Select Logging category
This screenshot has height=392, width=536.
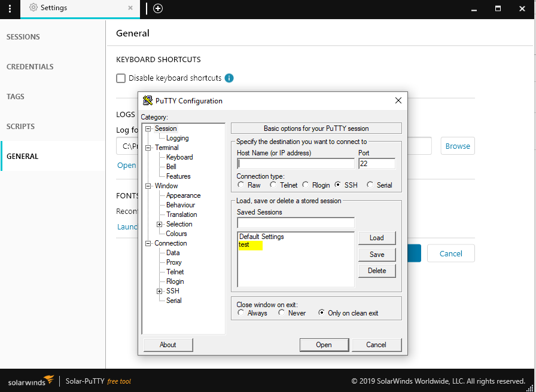pyautogui.click(x=178, y=138)
